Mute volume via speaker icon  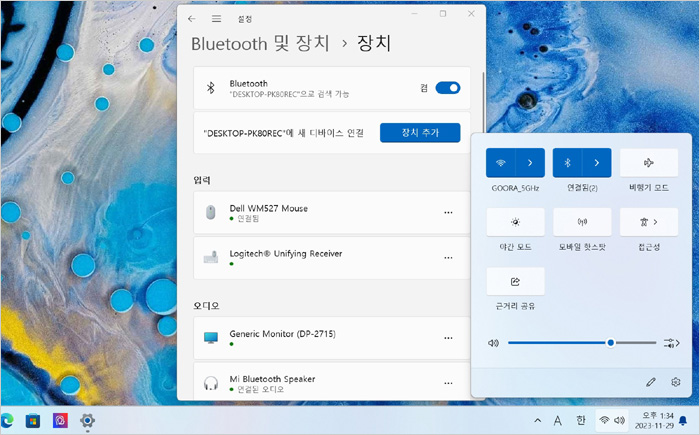(x=493, y=343)
